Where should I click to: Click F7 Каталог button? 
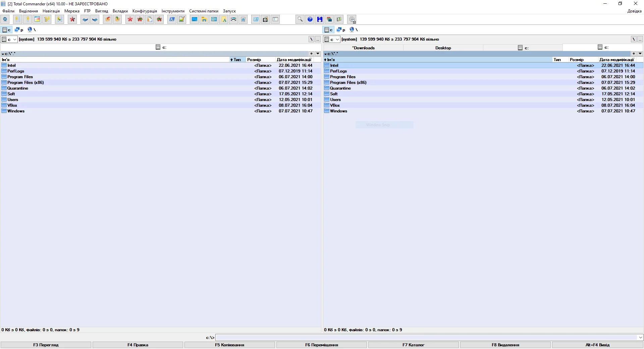[414, 345]
